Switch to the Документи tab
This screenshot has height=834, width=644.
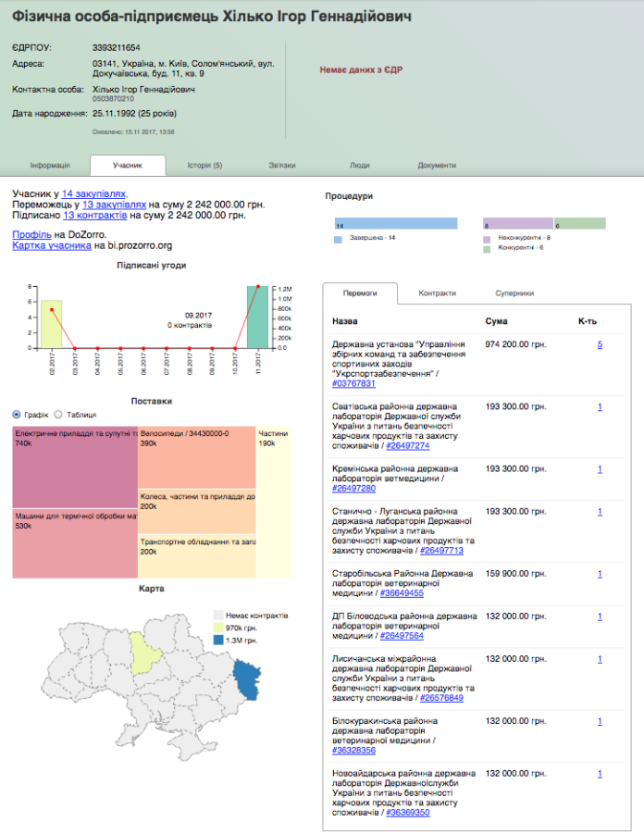(436, 166)
